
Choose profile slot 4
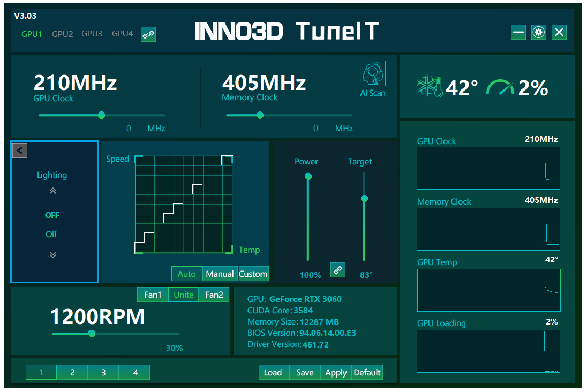click(134, 372)
